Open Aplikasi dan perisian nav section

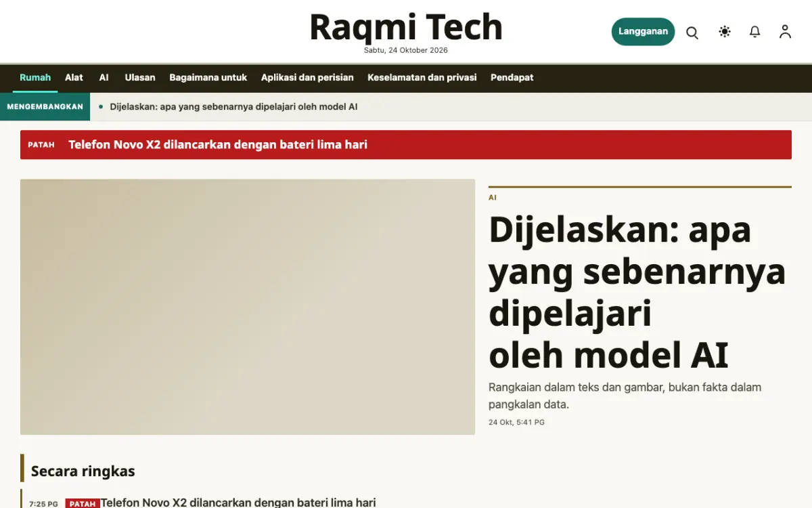307,77
